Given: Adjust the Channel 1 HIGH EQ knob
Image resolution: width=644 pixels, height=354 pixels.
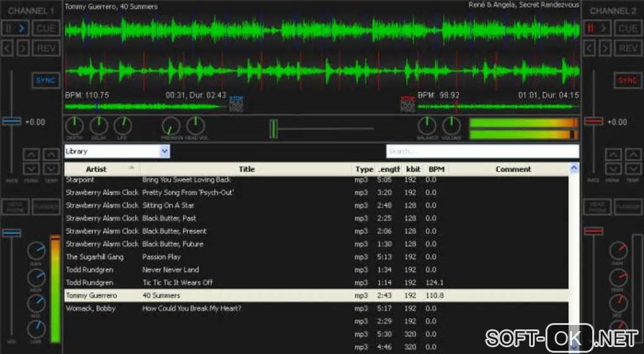Looking at the screenshot, I should pos(36,278).
